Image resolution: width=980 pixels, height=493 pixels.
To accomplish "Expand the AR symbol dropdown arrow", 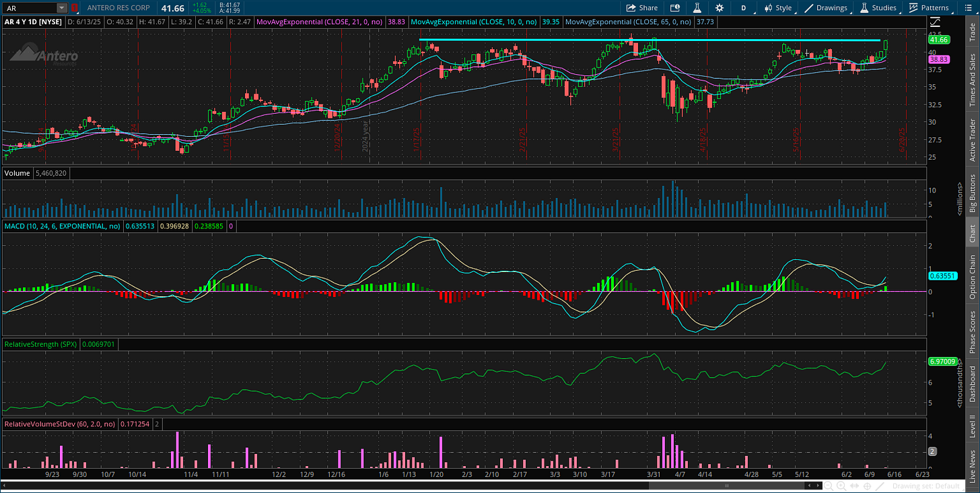I will 62,8.
